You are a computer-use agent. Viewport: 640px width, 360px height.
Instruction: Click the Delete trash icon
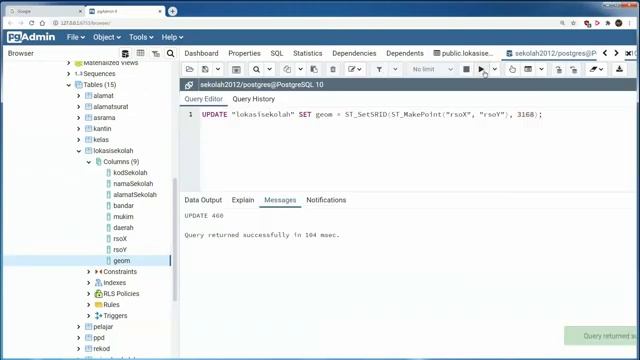tap(333, 69)
